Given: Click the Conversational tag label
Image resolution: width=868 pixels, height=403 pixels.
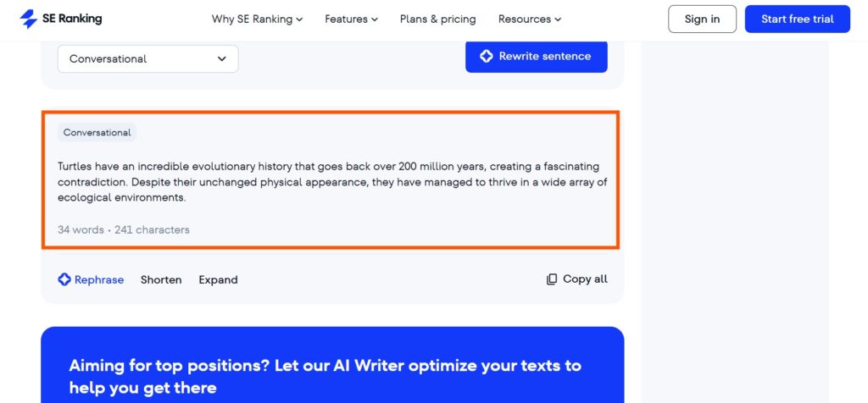Looking at the screenshot, I should coord(97,132).
